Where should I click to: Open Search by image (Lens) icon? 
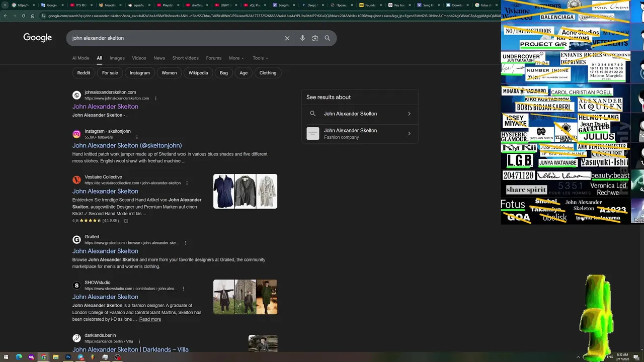315,38
